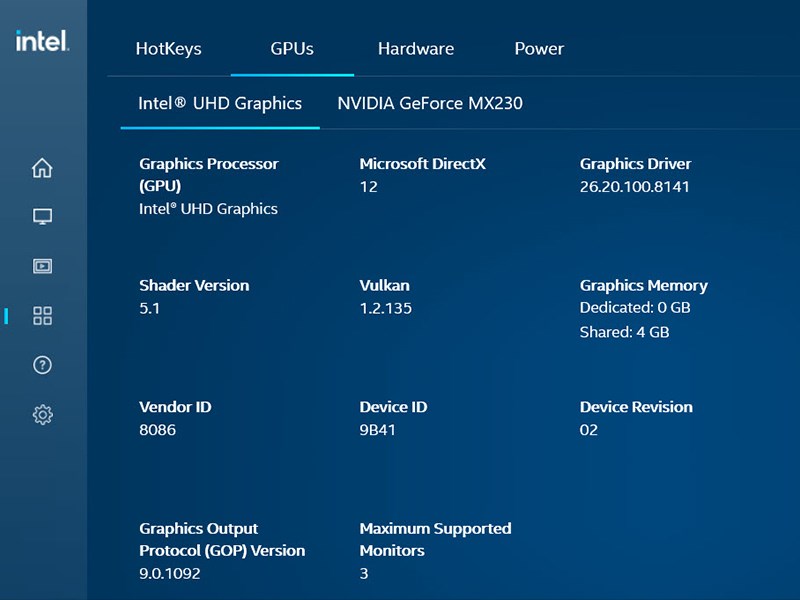The image size is (800, 600).
Task: Click the Device ID value 9B41
Action: click(375, 429)
